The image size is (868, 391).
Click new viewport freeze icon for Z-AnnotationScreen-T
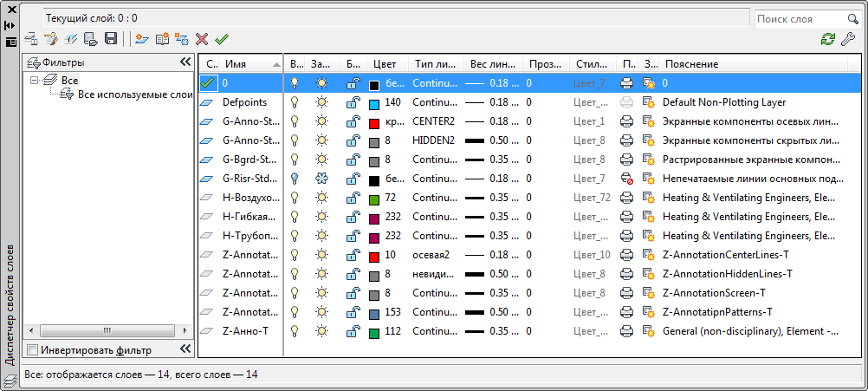tap(648, 293)
